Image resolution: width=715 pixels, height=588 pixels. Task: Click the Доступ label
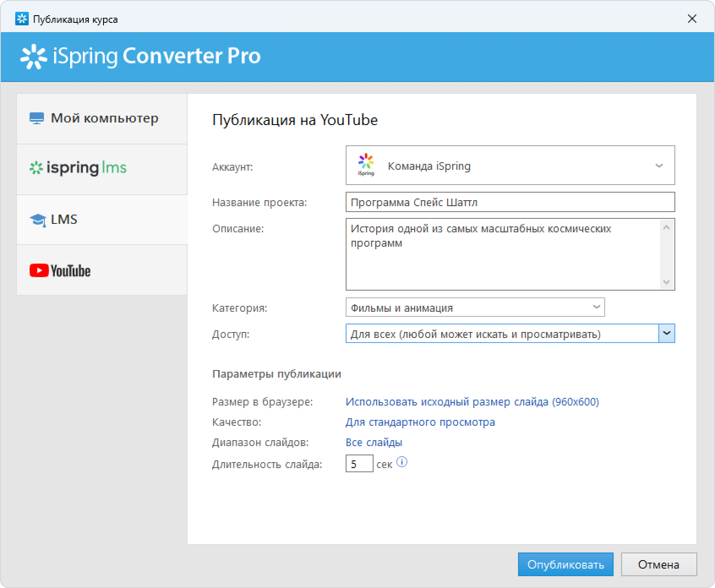(x=231, y=334)
